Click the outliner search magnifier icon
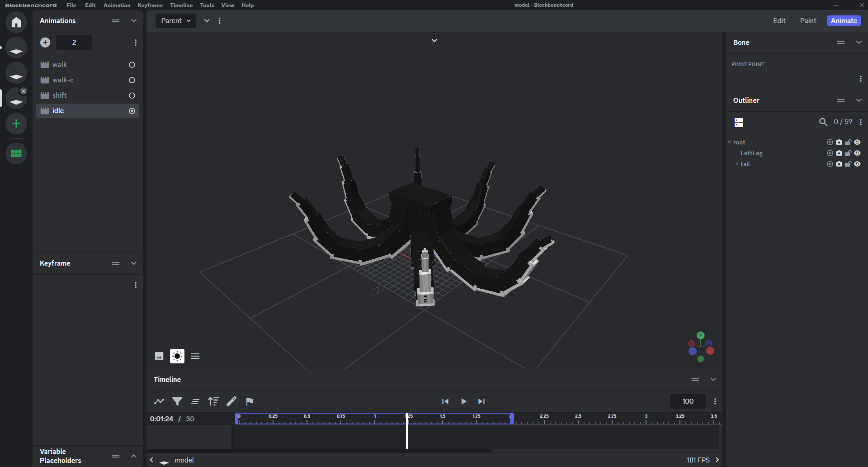This screenshot has width=868, height=467. click(x=823, y=122)
